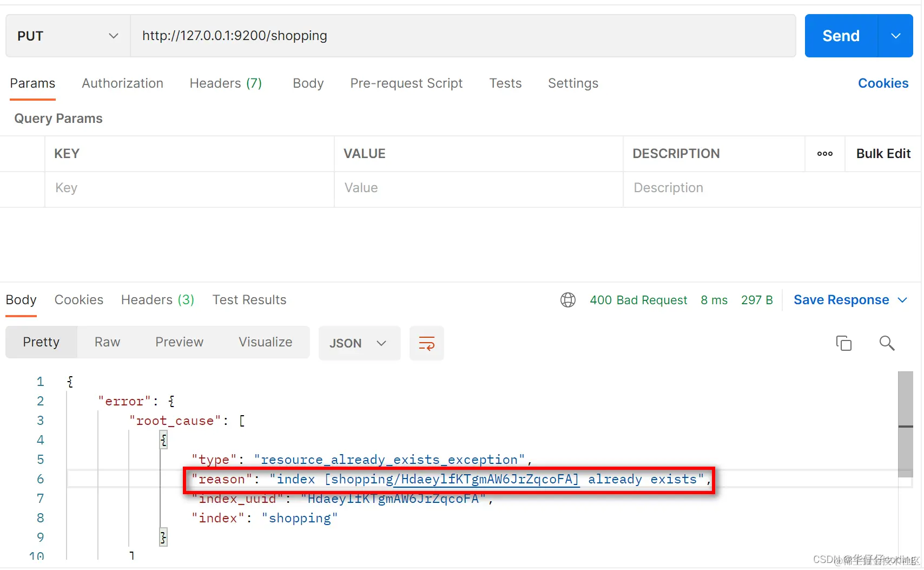Switch to the Params tab
The height and width of the screenshot is (570, 924).
32,83
